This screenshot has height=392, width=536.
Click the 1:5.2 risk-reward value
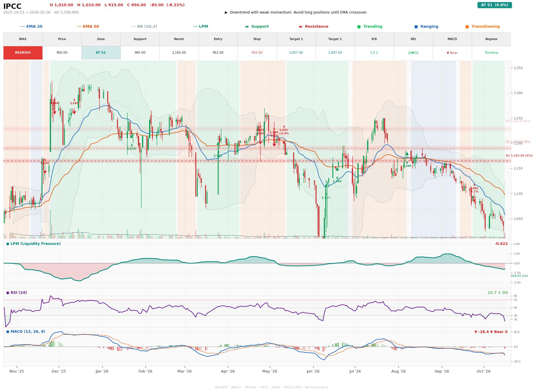point(374,53)
